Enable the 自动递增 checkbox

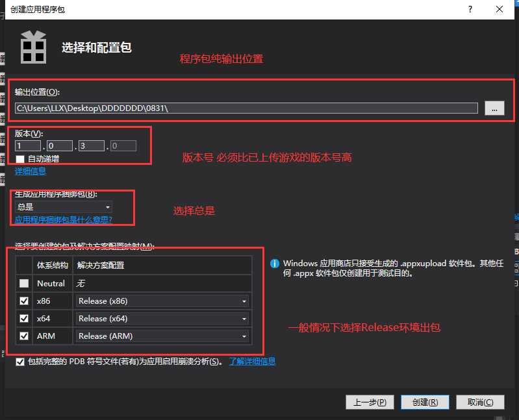[x=21, y=158]
